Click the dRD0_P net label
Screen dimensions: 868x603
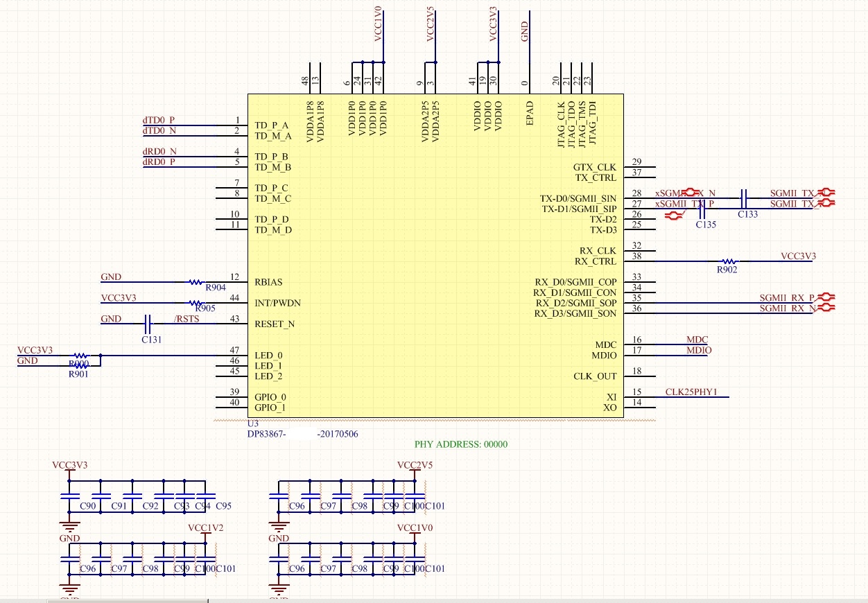(x=159, y=161)
